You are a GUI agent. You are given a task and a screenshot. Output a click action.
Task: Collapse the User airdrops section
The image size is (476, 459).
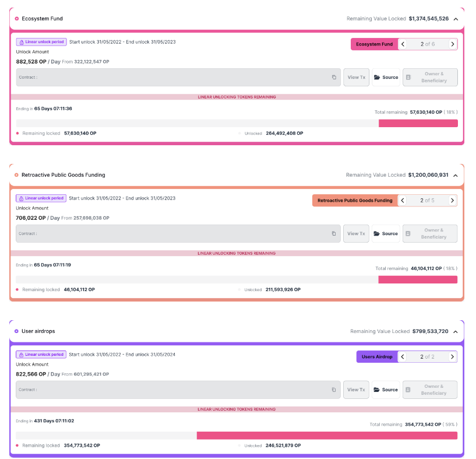point(456,332)
